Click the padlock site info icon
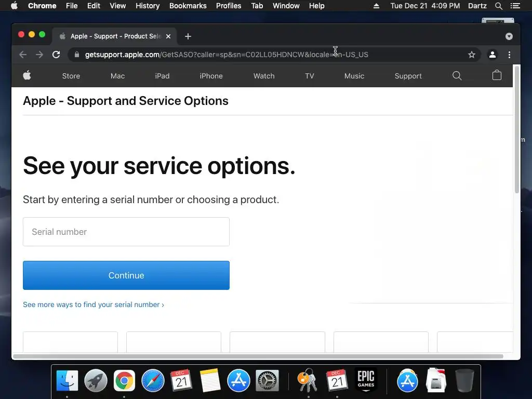 (x=77, y=55)
